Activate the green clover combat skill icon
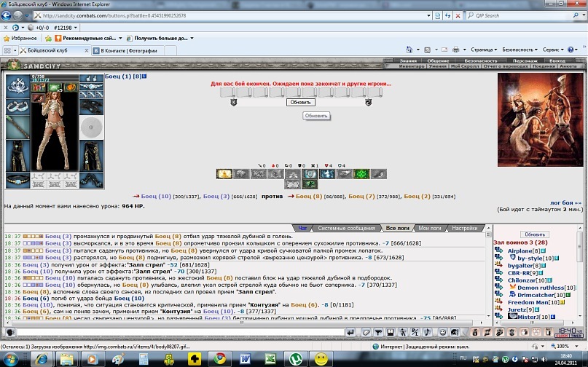Viewport: 588px width, 367px height. (361, 174)
